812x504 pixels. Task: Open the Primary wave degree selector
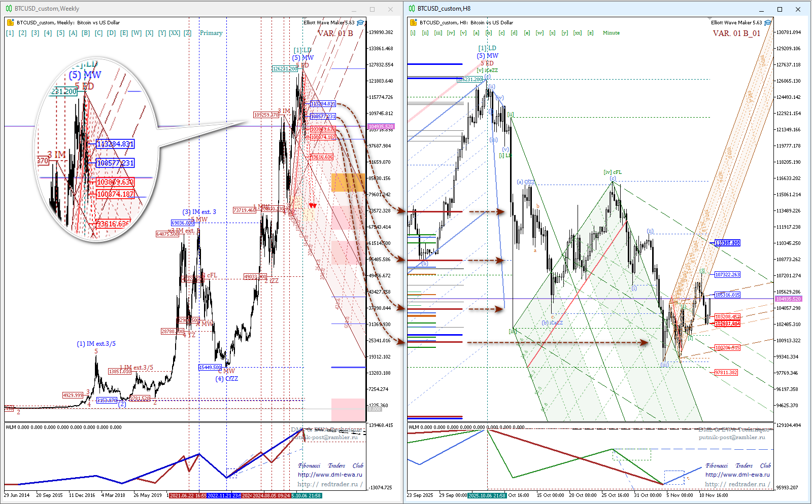click(211, 33)
